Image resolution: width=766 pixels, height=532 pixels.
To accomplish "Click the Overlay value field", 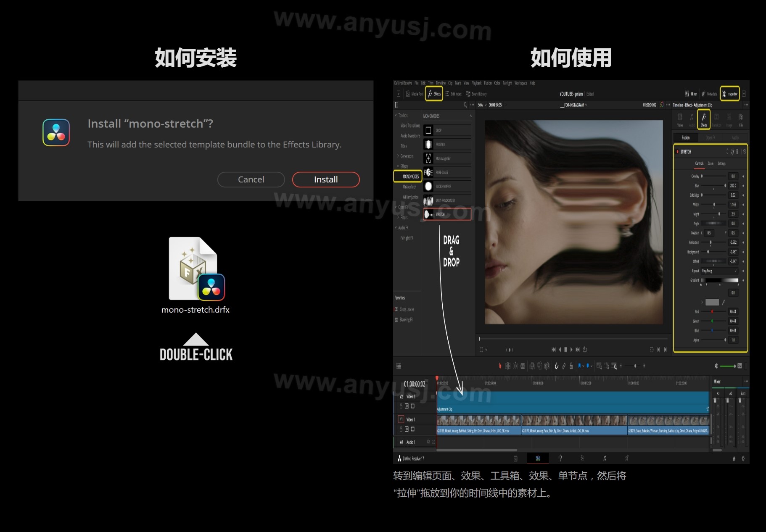I will tap(733, 176).
